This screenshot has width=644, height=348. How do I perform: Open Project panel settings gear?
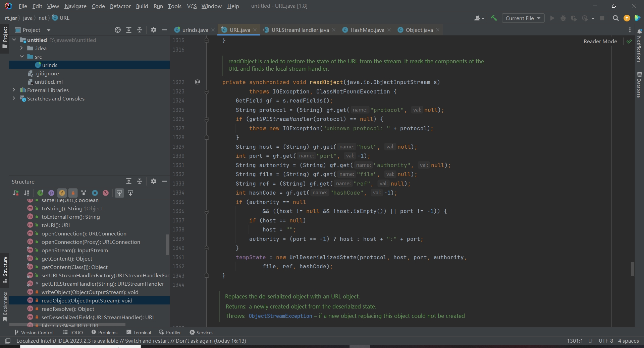[154, 30]
